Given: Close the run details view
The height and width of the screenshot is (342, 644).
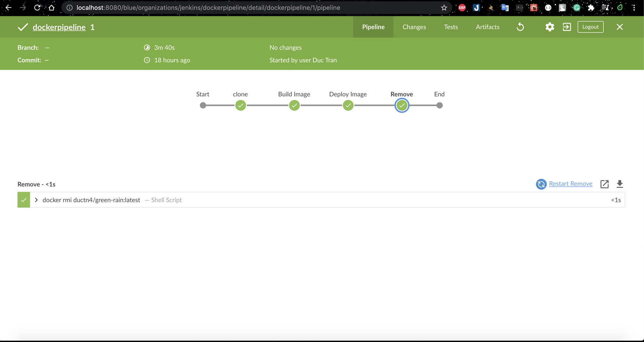Looking at the screenshot, I should point(620,27).
